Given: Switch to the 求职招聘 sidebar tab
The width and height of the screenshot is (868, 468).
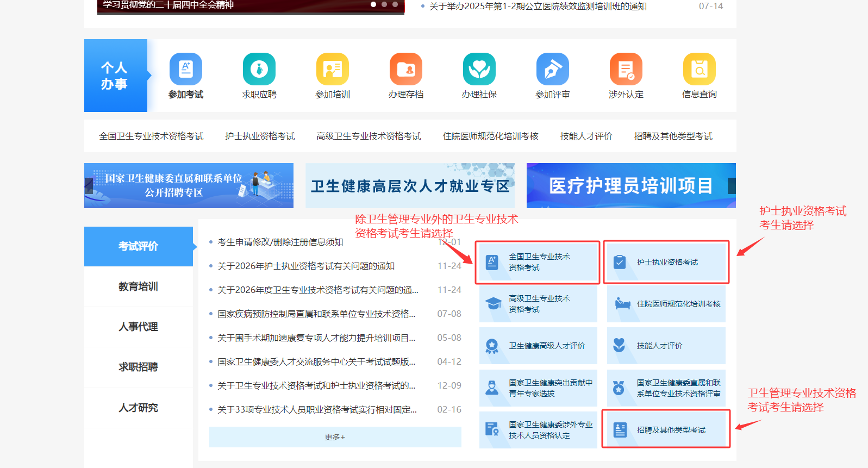Looking at the screenshot, I should 139,367.
